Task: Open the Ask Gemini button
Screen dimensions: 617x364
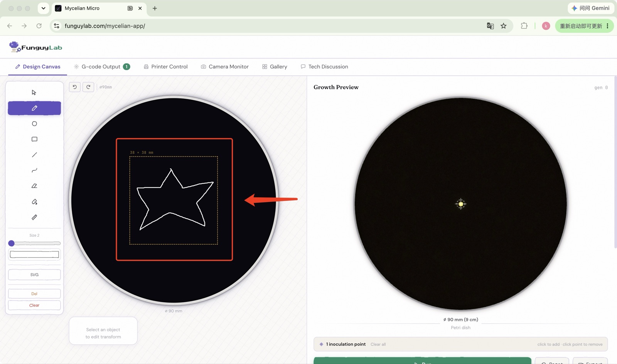Action: click(x=590, y=8)
